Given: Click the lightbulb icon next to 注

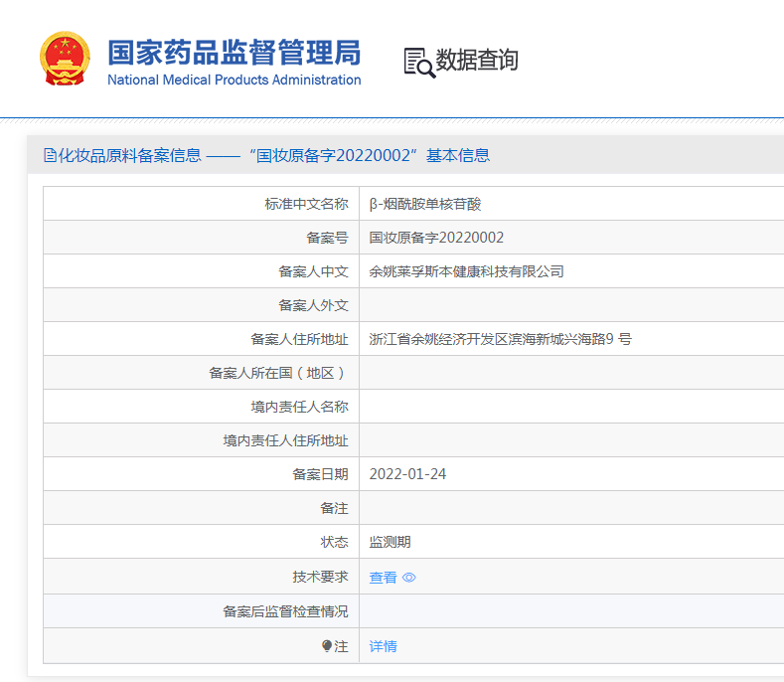Looking at the screenshot, I should (327, 646).
